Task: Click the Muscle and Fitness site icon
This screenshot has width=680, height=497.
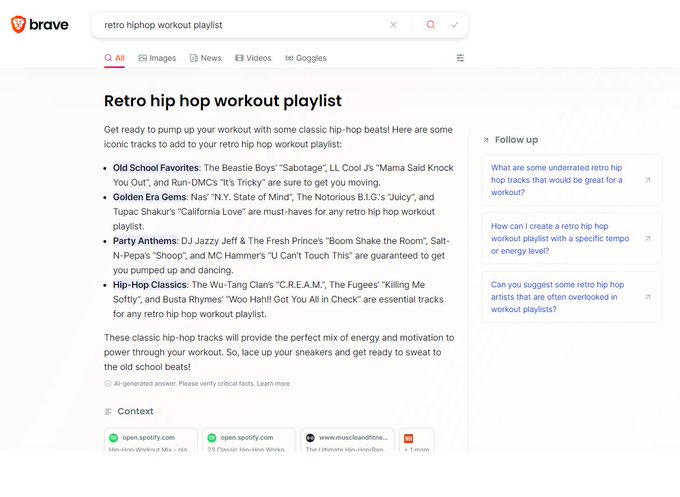Action: (x=310, y=438)
